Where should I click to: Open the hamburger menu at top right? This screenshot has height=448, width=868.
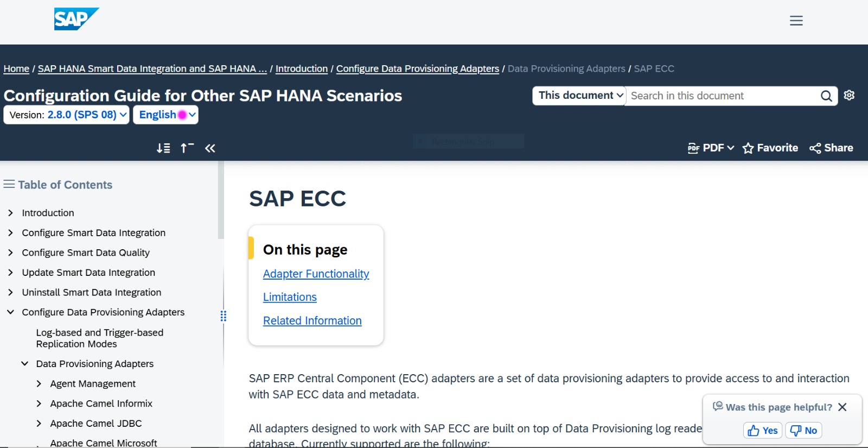[796, 21]
